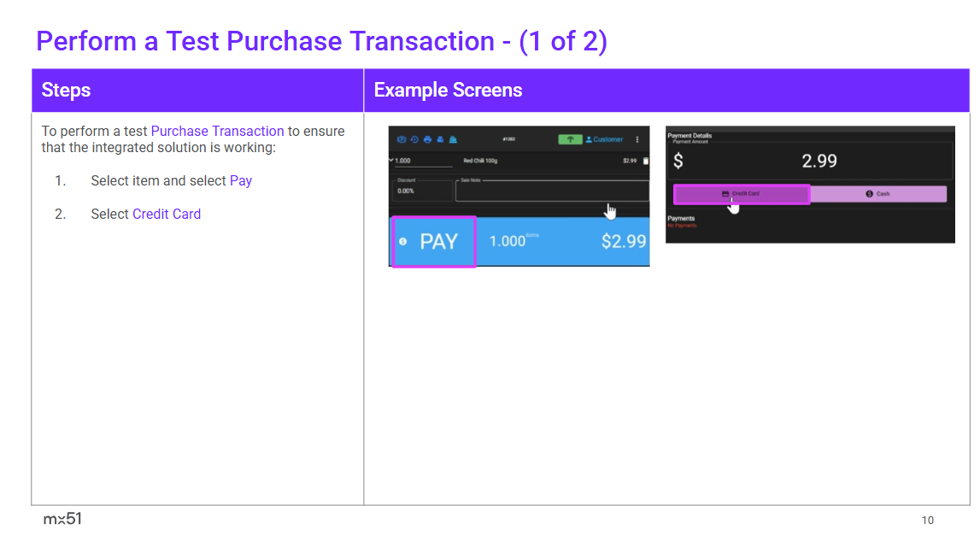
Task: Delete Red Chilli 100g with trash icon
Action: point(646,161)
